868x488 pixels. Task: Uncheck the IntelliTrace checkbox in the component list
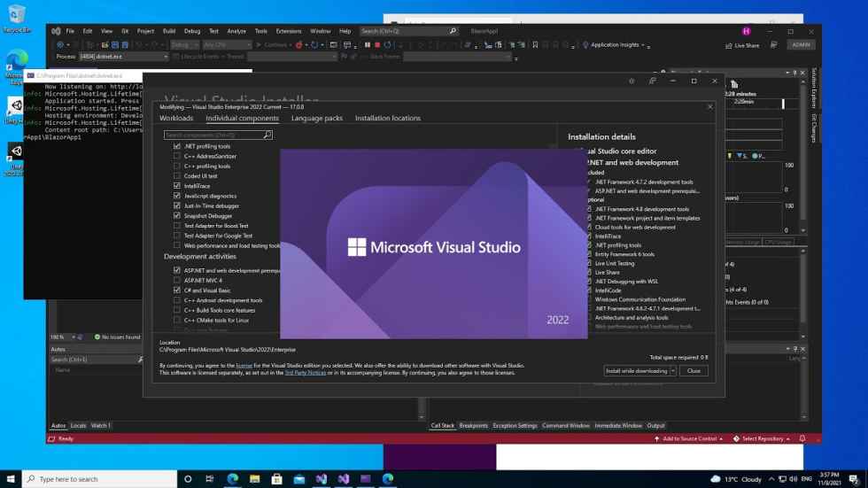click(176, 186)
